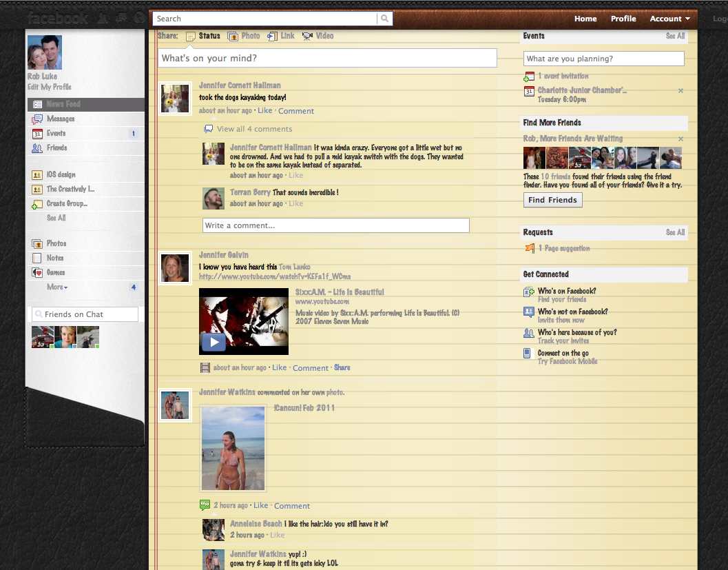This screenshot has height=570, width=728.
Task: Click Friends on Chat search field
Action: coord(85,314)
